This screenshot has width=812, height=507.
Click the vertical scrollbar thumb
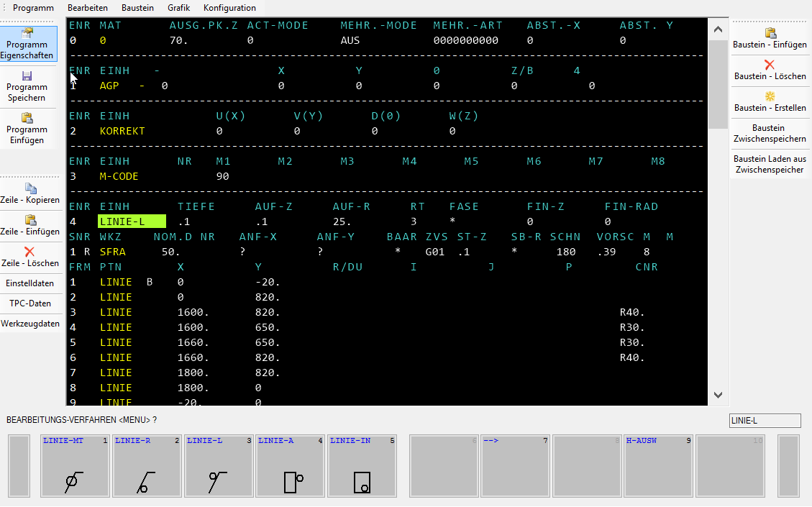(718, 84)
